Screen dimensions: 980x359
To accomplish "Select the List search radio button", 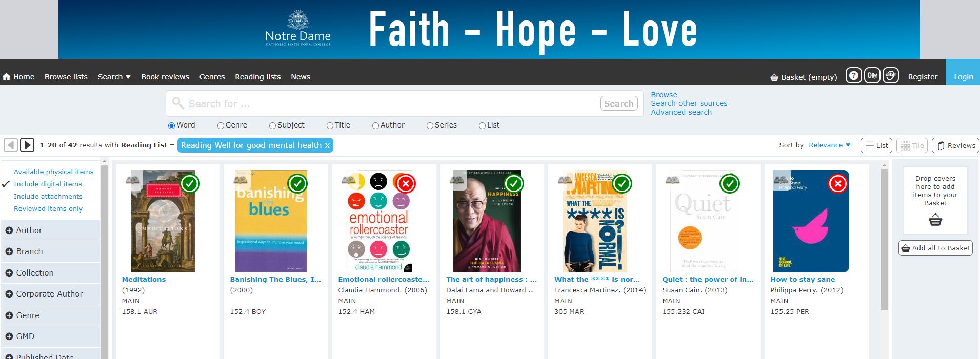I will (x=482, y=125).
